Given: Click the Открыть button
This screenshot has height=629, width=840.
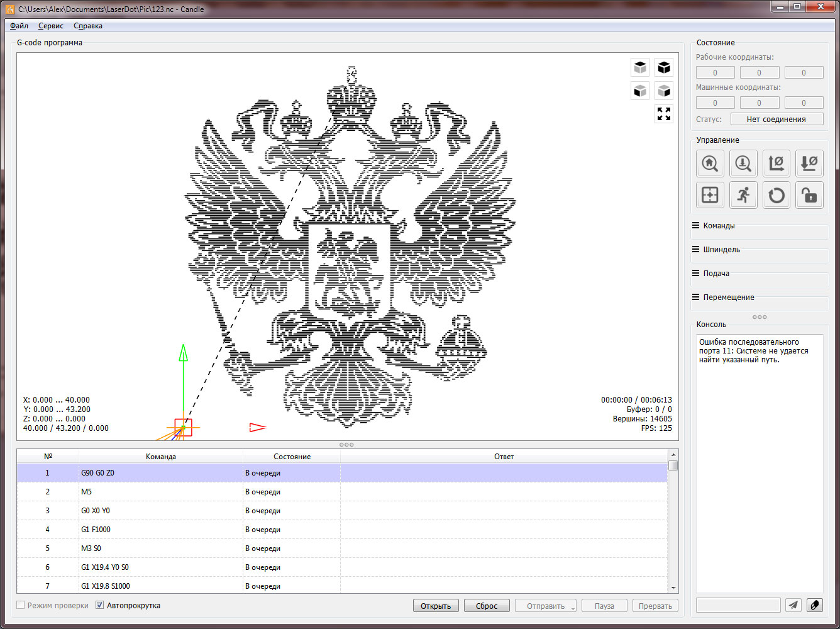Looking at the screenshot, I should pos(436,606).
